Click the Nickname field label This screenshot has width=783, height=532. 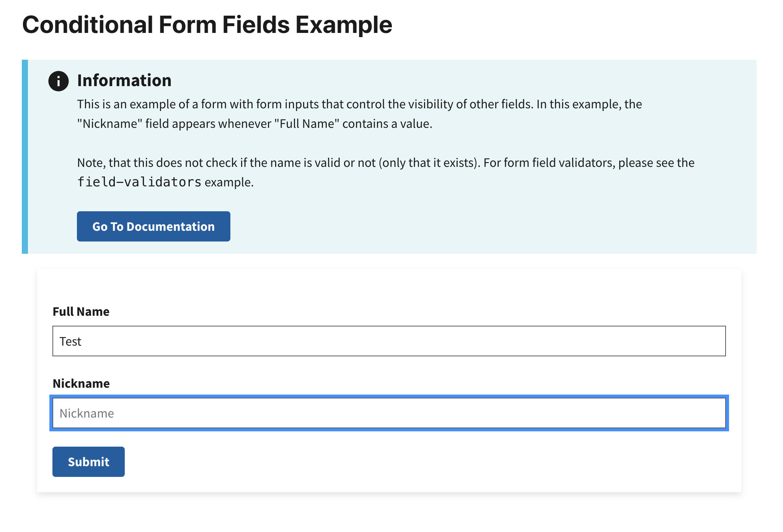[81, 383]
